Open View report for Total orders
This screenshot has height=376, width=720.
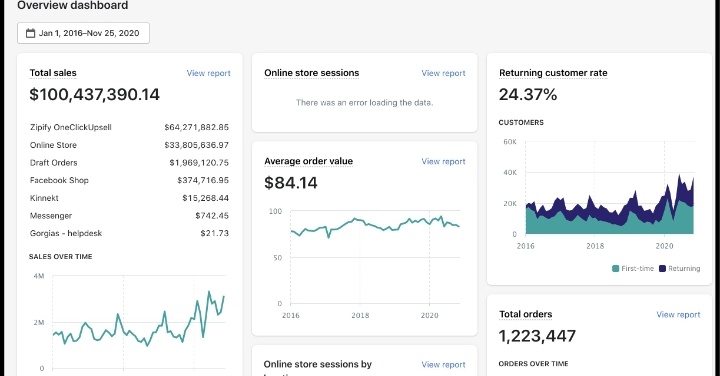678,314
